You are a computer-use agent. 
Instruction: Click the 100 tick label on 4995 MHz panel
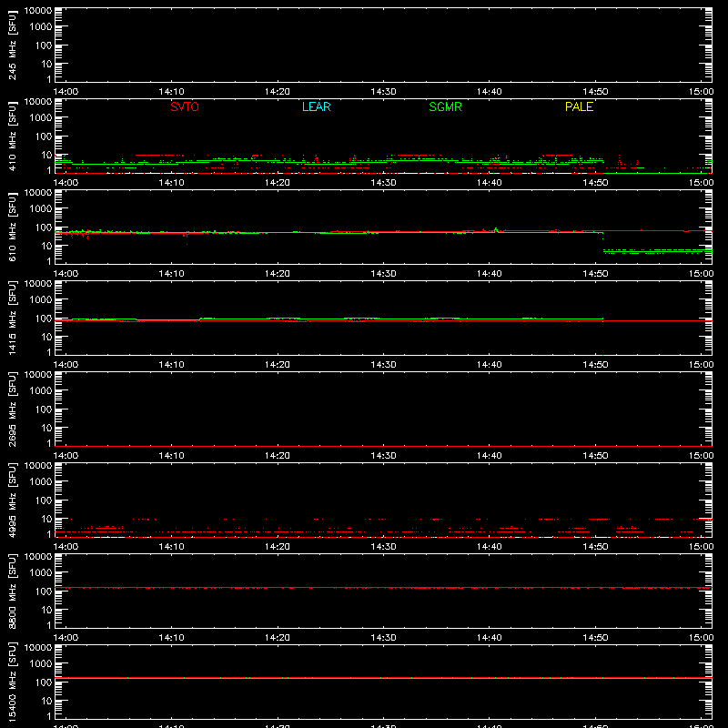click(x=44, y=500)
